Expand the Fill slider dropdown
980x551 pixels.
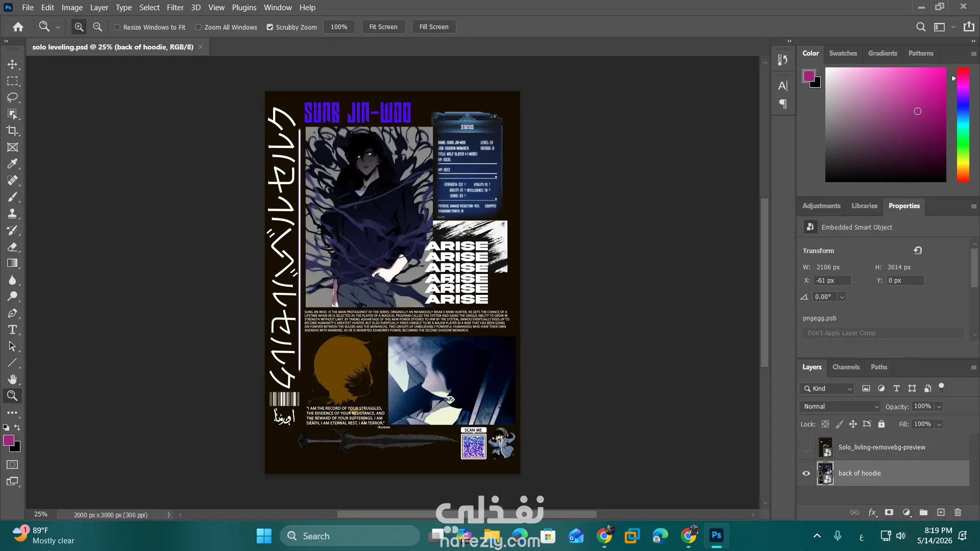(x=939, y=424)
